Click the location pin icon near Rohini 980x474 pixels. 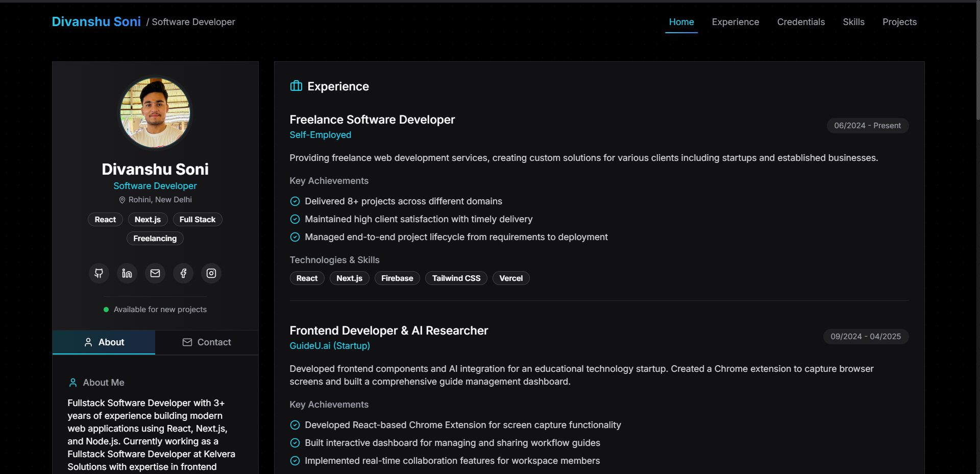pyautogui.click(x=122, y=200)
